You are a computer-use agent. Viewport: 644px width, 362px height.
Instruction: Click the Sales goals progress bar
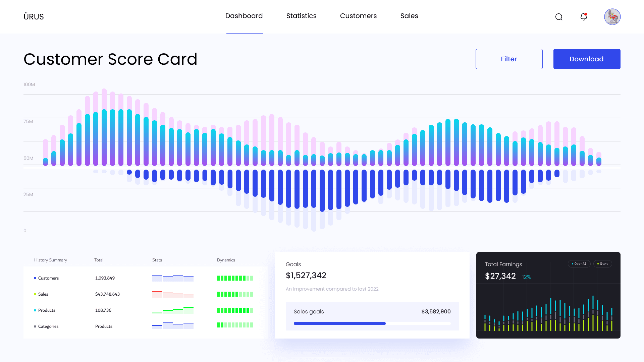click(x=372, y=323)
